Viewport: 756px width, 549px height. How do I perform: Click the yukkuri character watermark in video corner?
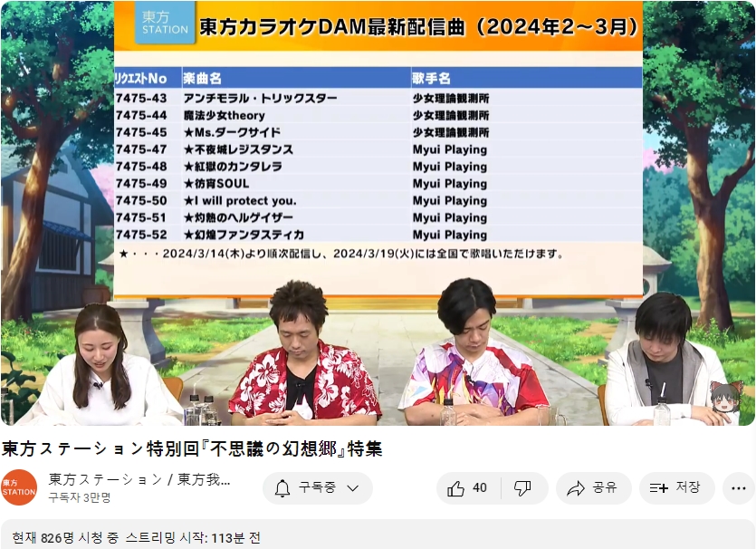725,397
